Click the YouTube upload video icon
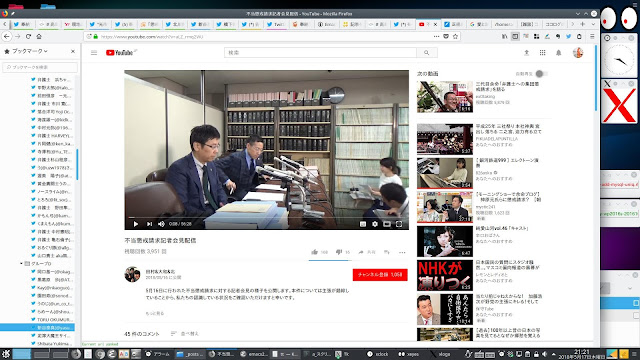 point(527,53)
